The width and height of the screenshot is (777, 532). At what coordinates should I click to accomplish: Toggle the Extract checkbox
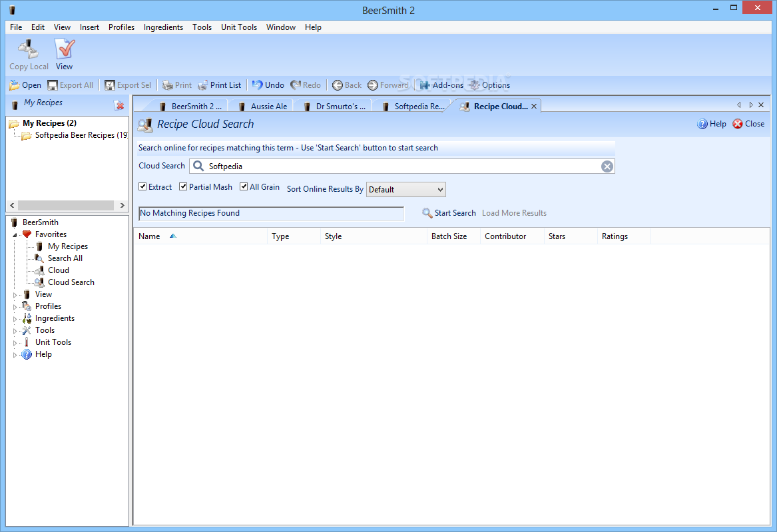click(142, 186)
